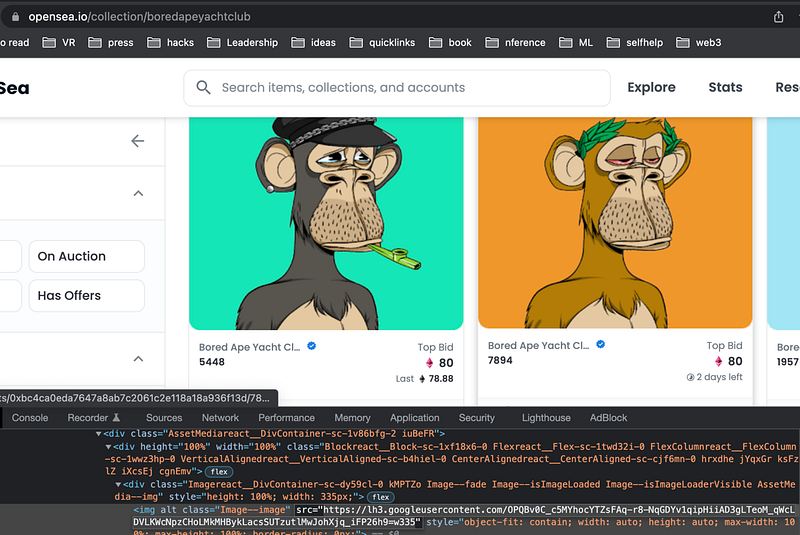Switch to the Sources tab

click(x=164, y=418)
